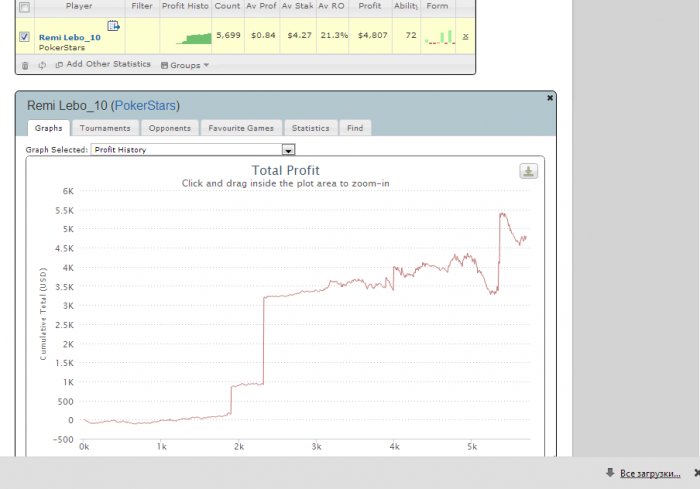The height and width of the screenshot is (489, 700).
Task: Open the 'Все загрузки...' downloads link
Action: 650,473
